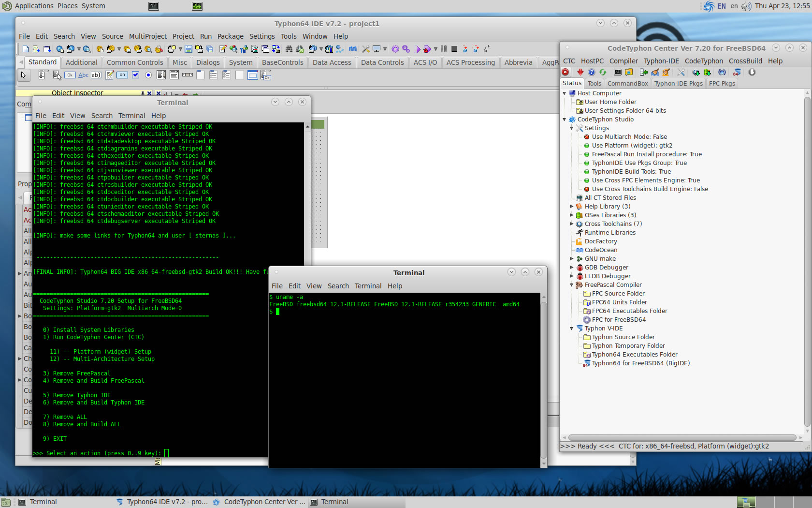
Task: Switch to CodeTyphon Center taskbar button
Action: tap(260, 502)
